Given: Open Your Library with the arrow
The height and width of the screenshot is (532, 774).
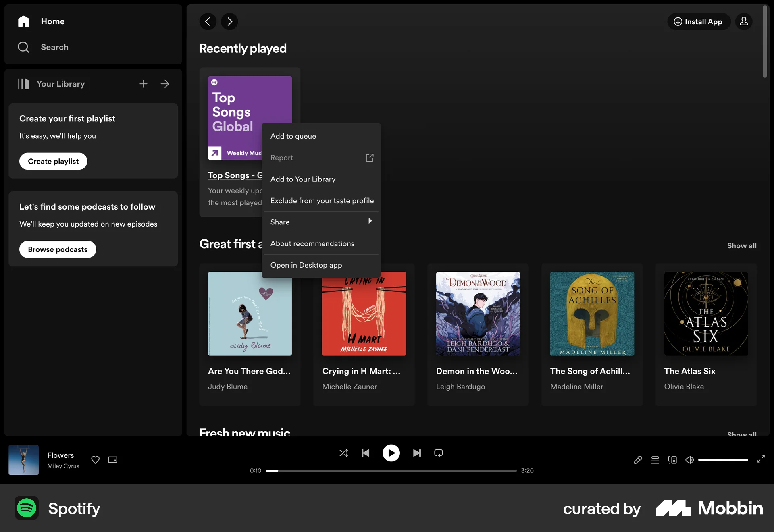Looking at the screenshot, I should click(165, 84).
